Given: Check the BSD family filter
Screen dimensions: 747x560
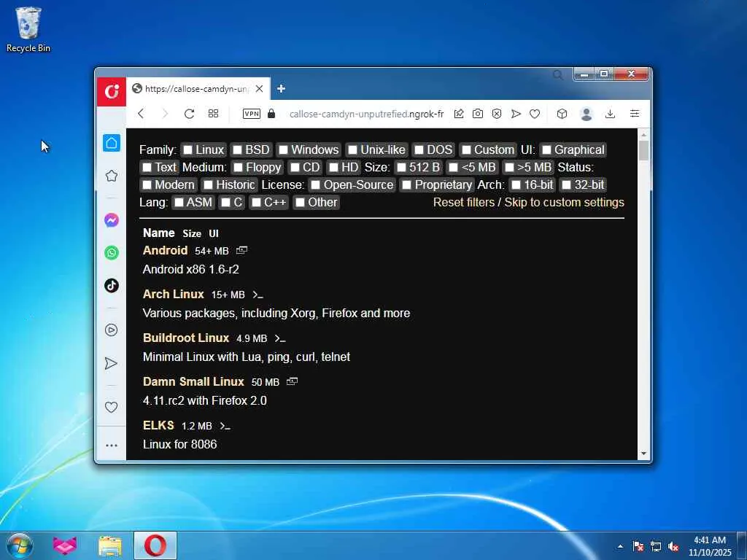Looking at the screenshot, I should (x=237, y=150).
